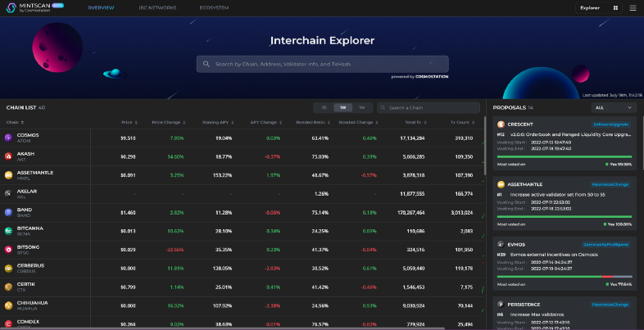The width and height of the screenshot is (644, 330).
Task: Click the Cosmos ATOM chain icon
Action: [x=9, y=138]
